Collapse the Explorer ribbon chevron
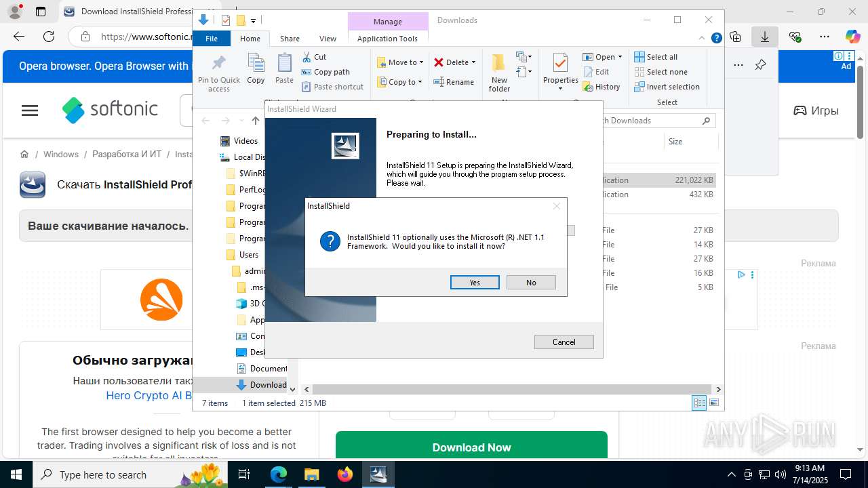The height and width of the screenshot is (488, 868). point(703,39)
